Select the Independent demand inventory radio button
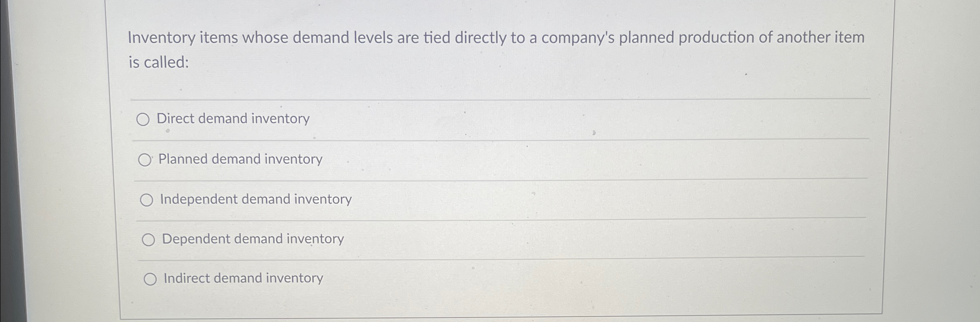980x322 pixels. tap(147, 199)
